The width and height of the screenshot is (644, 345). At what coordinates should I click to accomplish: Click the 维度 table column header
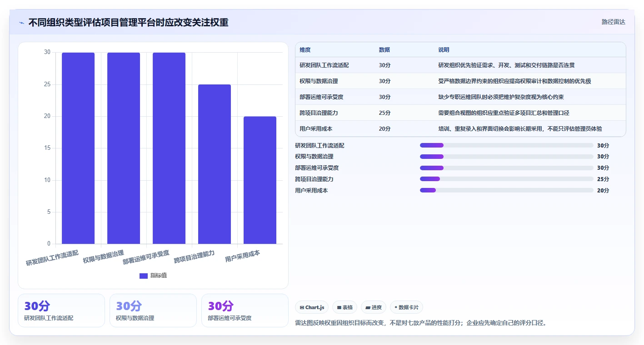(305, 50)
